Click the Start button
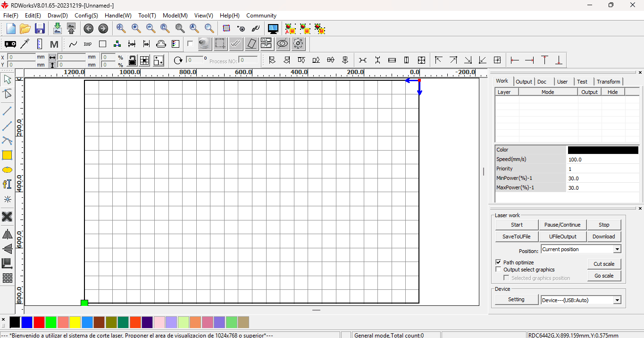The height and width of the screenshot is (338, 644). [x=517, y=225]
